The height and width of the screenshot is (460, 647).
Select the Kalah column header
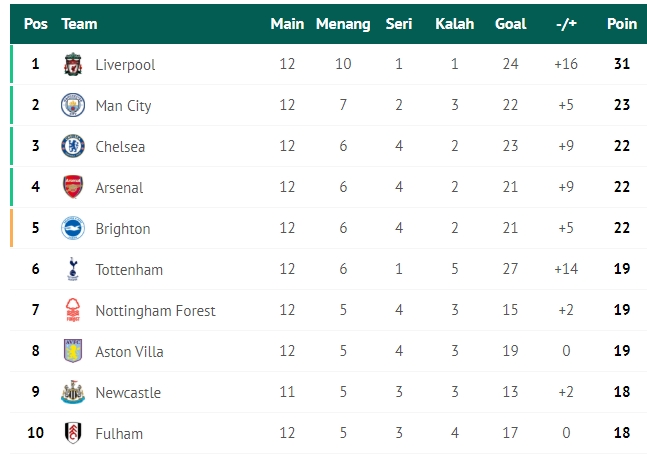454,24
